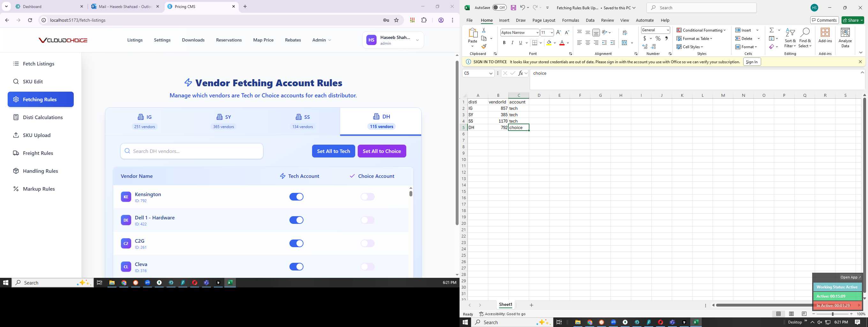Switch to the SS distributor tab
Screen dimensions: 868x327
pyautogui.click(x=302, y=121)
